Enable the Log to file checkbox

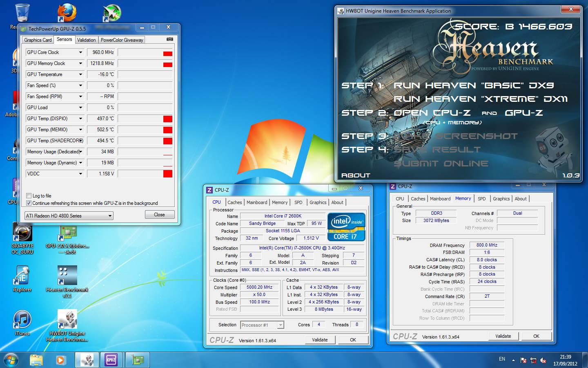(29, 196)
